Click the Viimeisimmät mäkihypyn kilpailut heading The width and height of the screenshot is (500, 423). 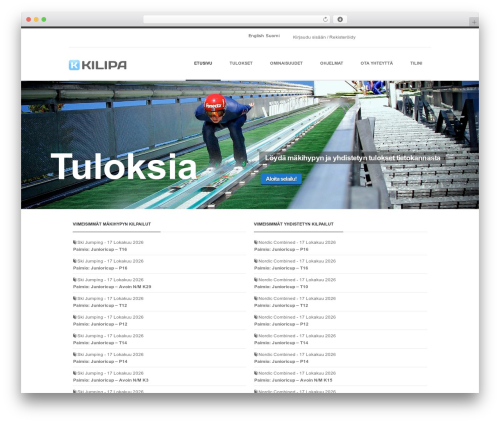tap(112, 224)
